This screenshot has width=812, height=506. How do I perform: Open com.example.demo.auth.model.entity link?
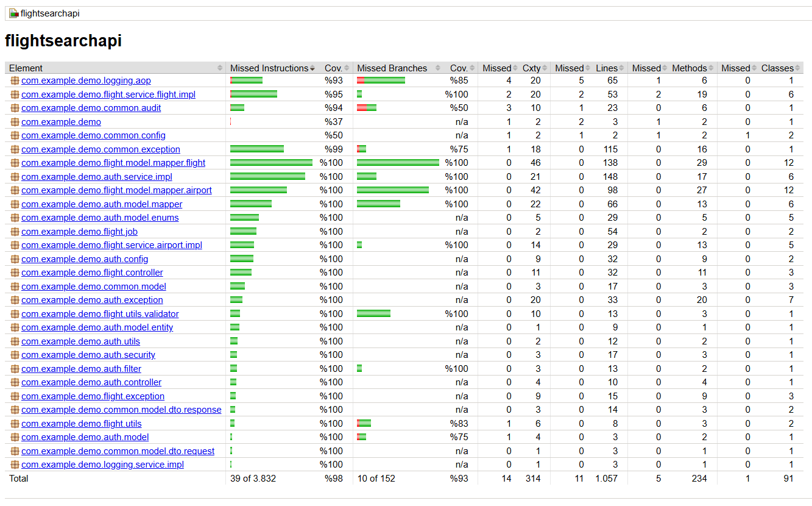click(97, 327)
